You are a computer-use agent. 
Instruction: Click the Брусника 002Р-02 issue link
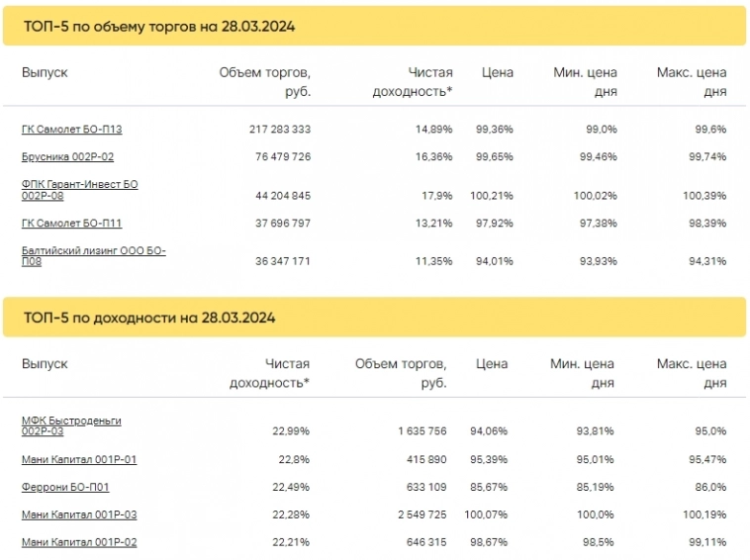pos(67,156)
